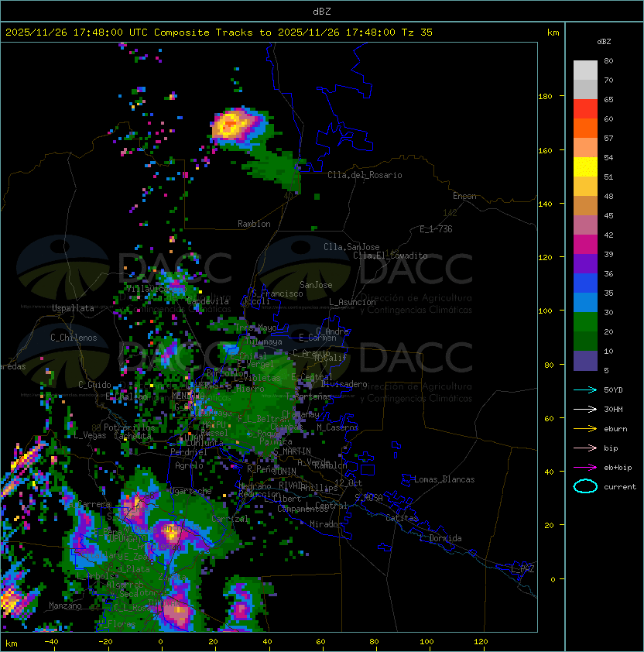Click the 'Mirador' map label
Viewport: 644px width, 652px height.
coord(326,524)
